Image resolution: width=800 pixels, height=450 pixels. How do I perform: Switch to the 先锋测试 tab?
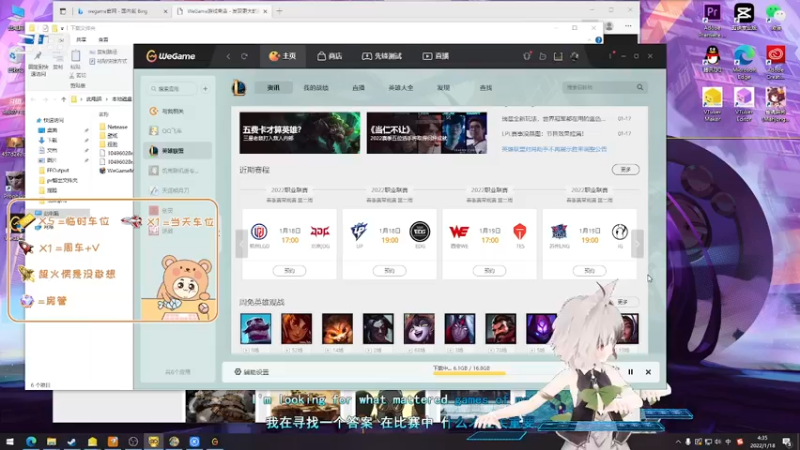382,56
